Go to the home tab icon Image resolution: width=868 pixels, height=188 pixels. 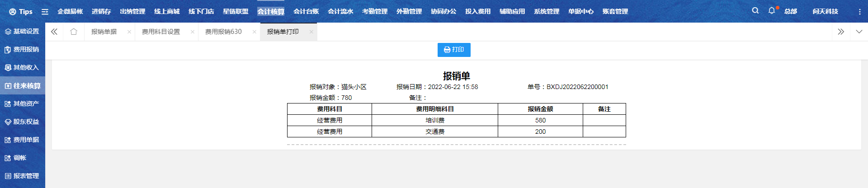[x=74, y=32]
